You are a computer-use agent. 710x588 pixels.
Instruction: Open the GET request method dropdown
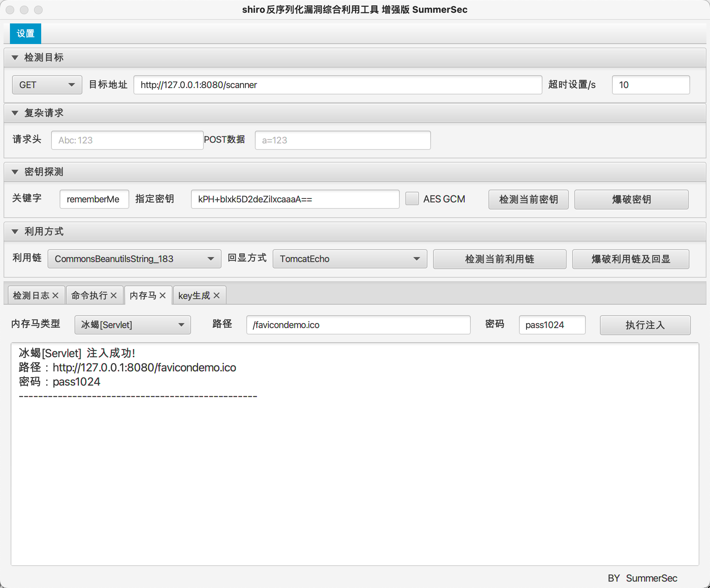click(x=47, y=85)
